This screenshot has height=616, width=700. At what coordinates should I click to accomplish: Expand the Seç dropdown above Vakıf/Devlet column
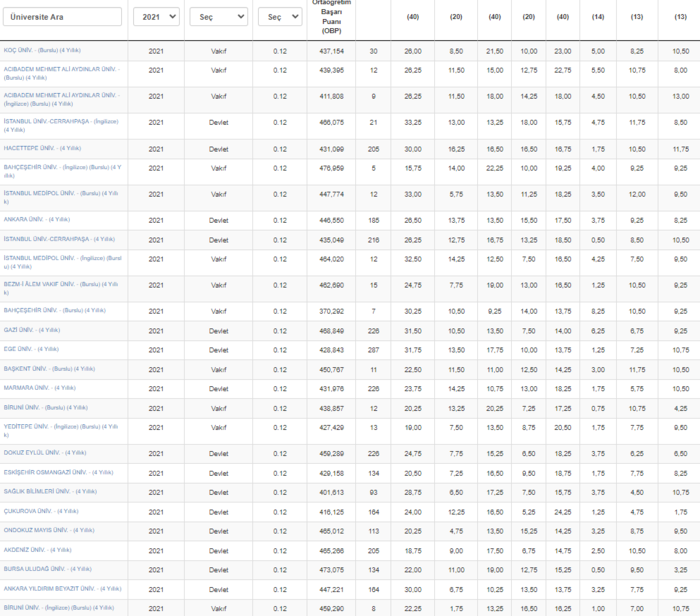pos(218,17)
